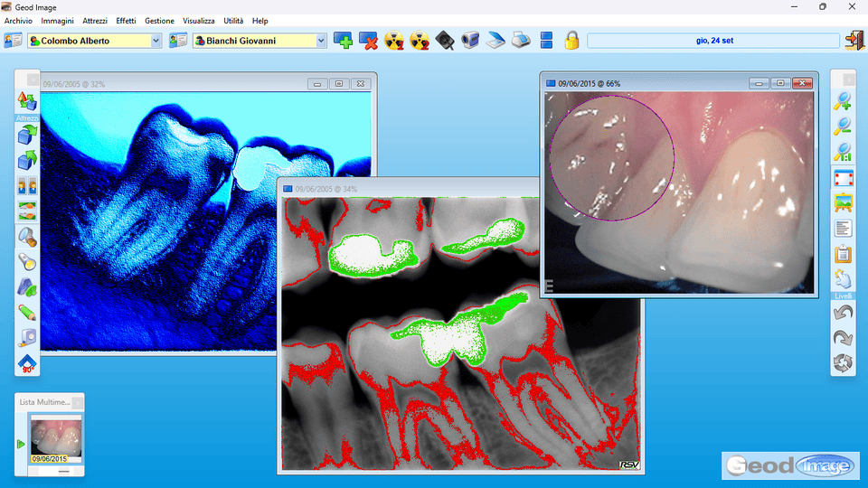868x488 pixels.
Task: Open the Colombo Alberto patient dropdown
Action: 156,41
